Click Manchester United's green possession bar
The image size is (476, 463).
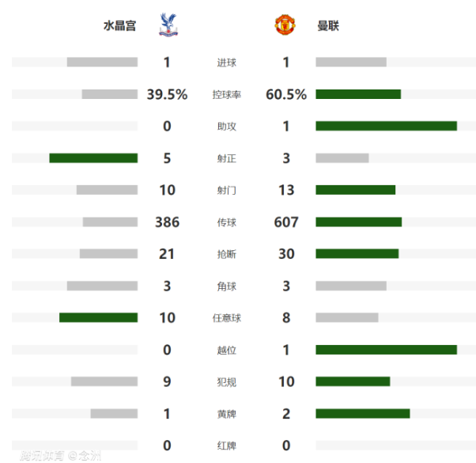point(358,94)
